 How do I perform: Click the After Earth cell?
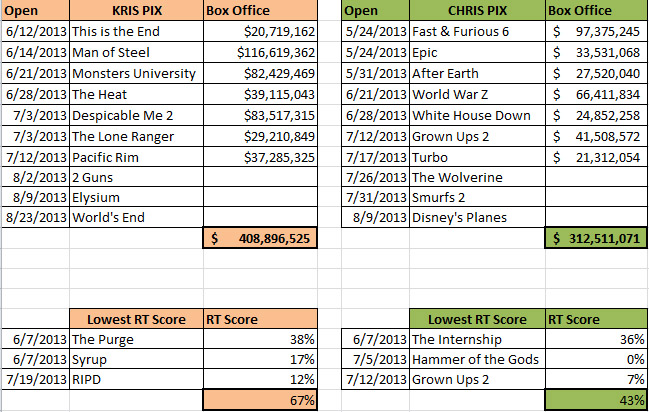tap(477, 74)
